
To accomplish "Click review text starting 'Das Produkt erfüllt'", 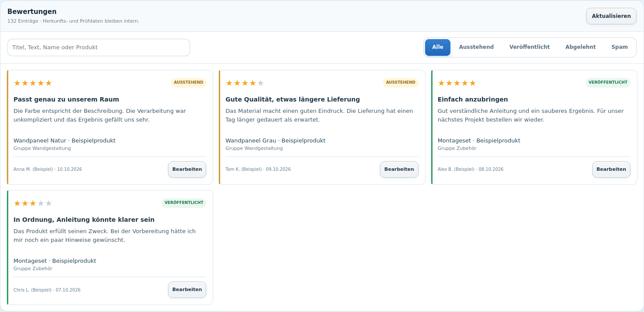I will click(x=104, y=236).
